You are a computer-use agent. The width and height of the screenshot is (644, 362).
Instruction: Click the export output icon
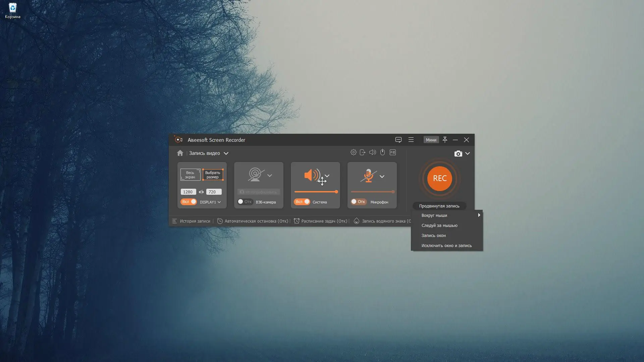(x=363, y=153)
